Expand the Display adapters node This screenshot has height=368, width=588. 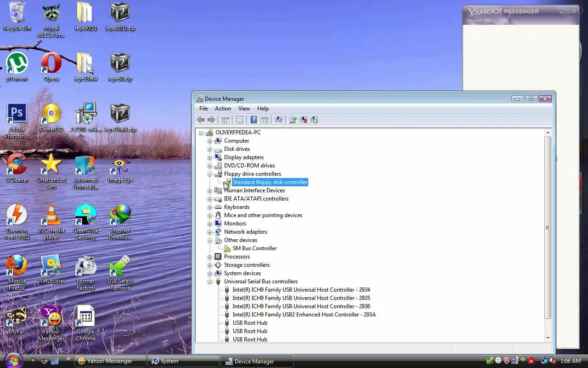209,157
